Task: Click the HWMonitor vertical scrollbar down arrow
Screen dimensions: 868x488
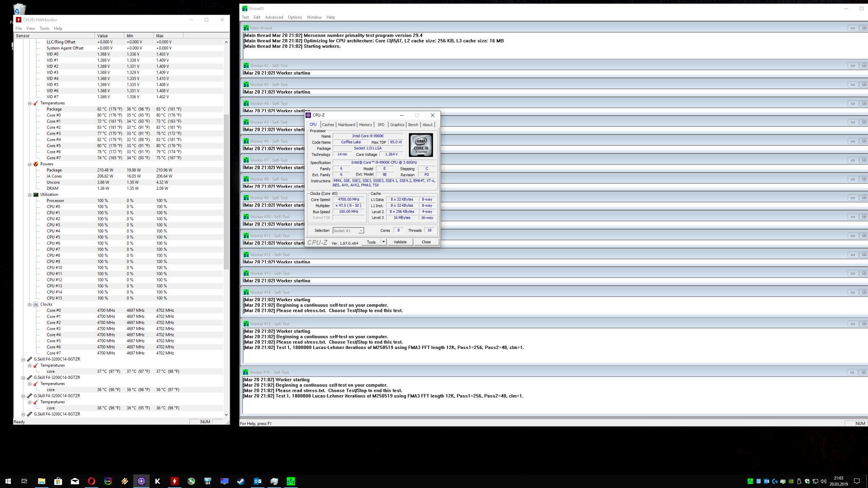Action: click(226, 415)
